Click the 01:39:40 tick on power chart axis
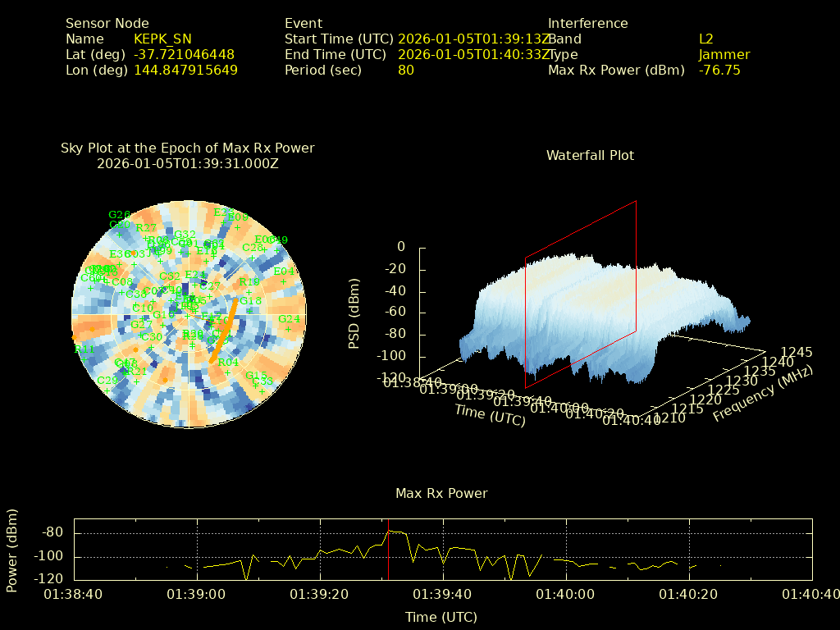 tap(442, 593)
